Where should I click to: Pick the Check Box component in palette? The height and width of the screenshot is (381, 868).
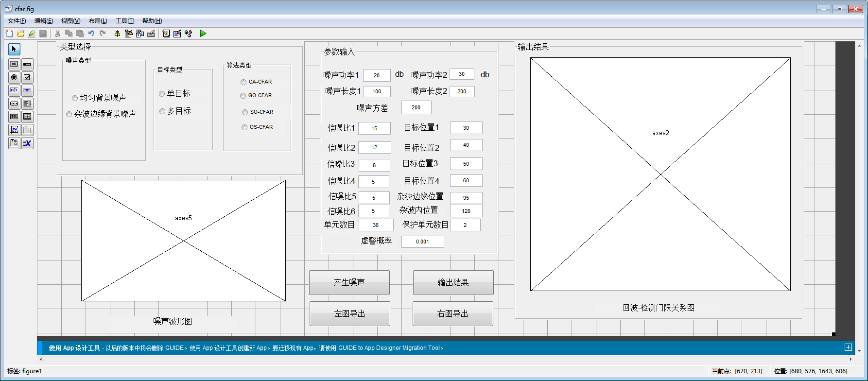(27, 77)
